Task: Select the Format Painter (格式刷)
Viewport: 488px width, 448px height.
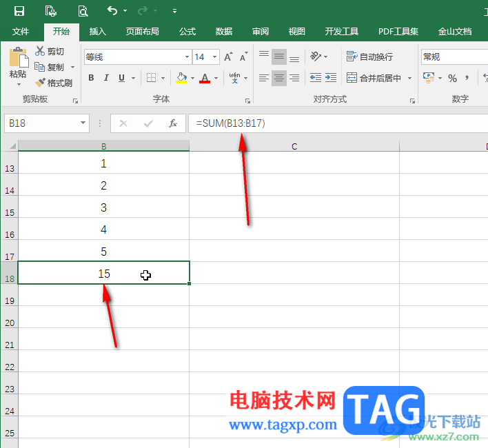Action: pos(54,83)
